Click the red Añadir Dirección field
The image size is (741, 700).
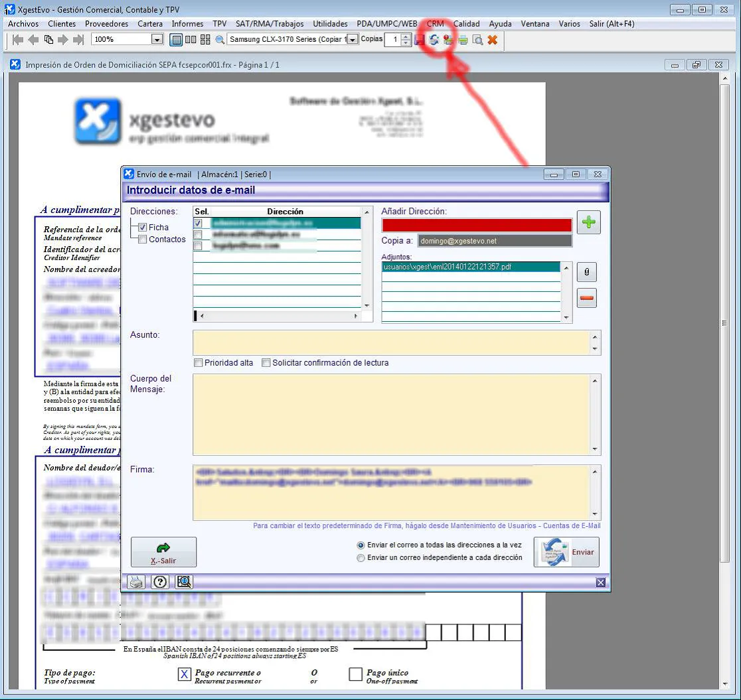(476, 226)
